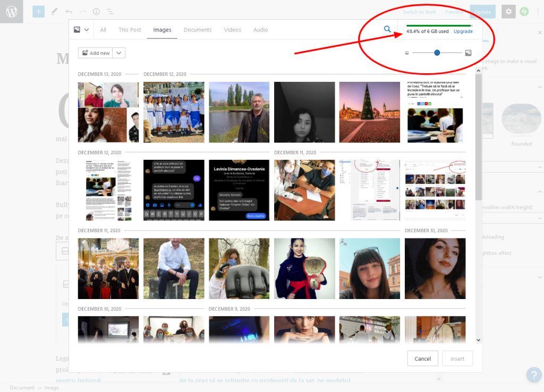Click the add block plus icon
This screenshot has height=392, width=544.
[38, 12]
